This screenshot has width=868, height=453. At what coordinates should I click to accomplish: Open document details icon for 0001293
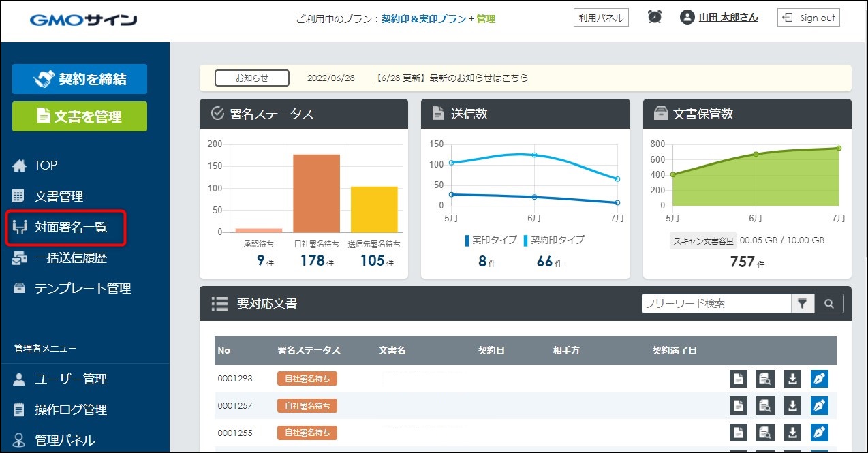pyautogui.click(x=738, y=379)
